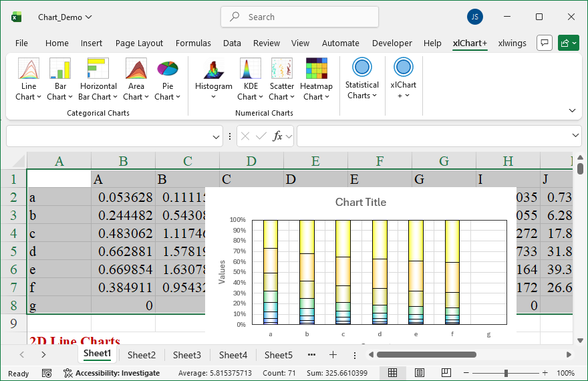This screenshot has height=381, width=588.
Task: Open the Name Box dropdown
Action: tap(216, 136)
